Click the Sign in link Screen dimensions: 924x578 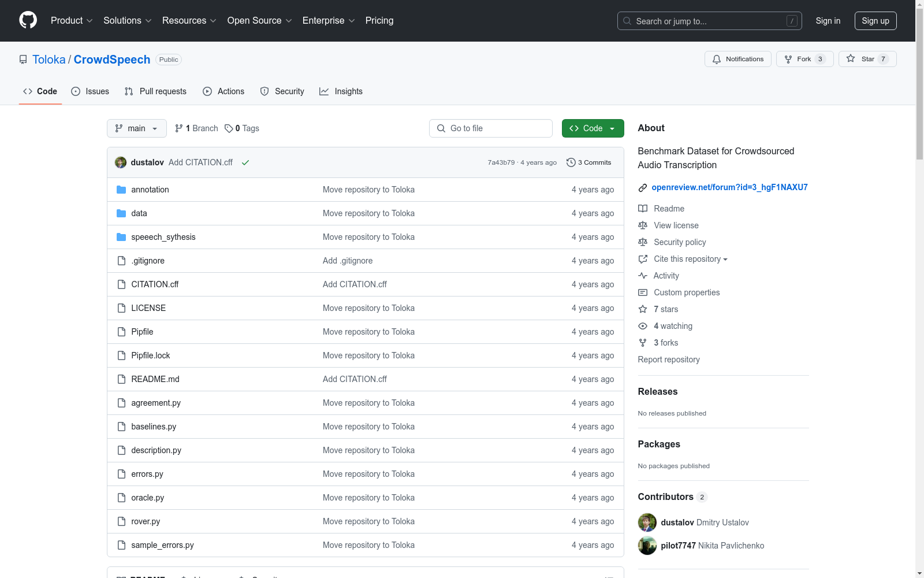tap(828, 21)
